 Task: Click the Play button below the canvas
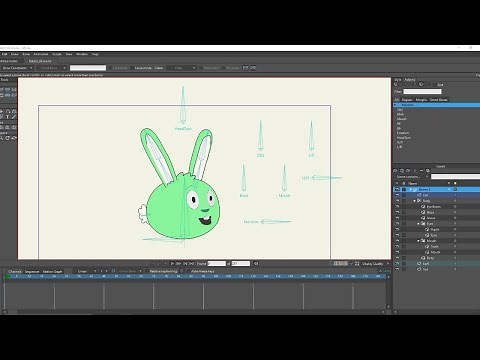pos(172,263)
